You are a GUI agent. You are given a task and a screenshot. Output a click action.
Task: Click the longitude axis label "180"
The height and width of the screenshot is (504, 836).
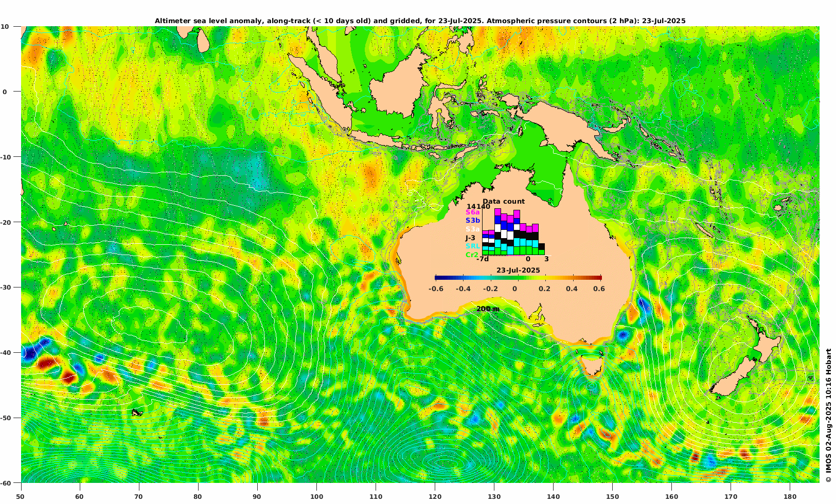[790, 497]
